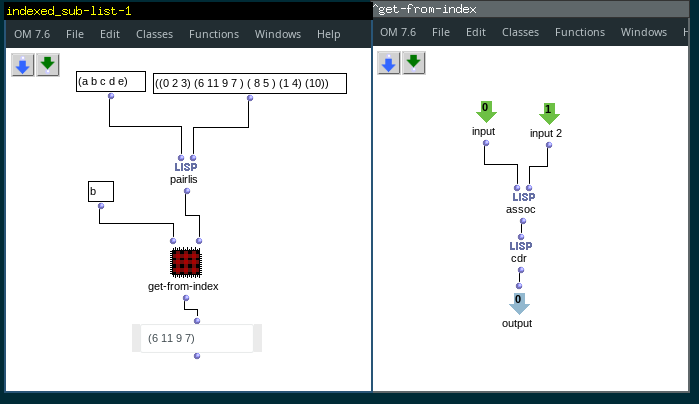Open Classes menu in get-from-index window

click(x=520, y=32)
